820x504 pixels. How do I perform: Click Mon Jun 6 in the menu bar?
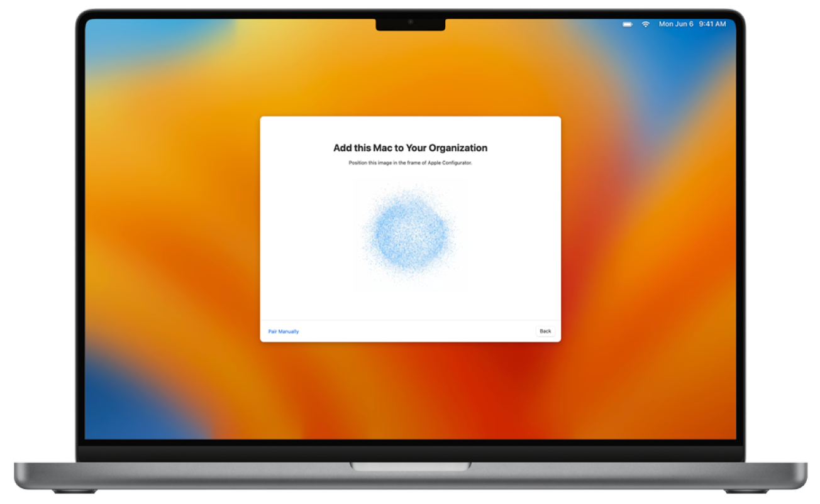click(x=677, y=25)
